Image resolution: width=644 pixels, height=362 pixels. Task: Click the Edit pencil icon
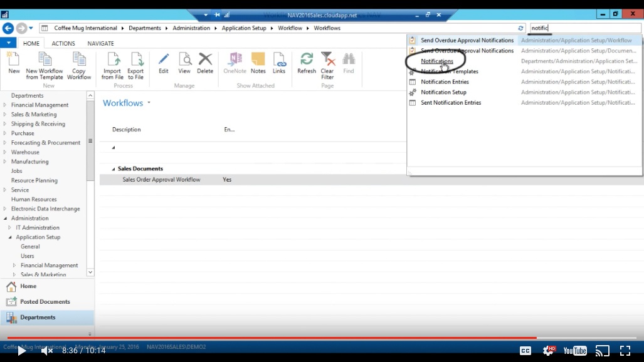pos(164,60)
